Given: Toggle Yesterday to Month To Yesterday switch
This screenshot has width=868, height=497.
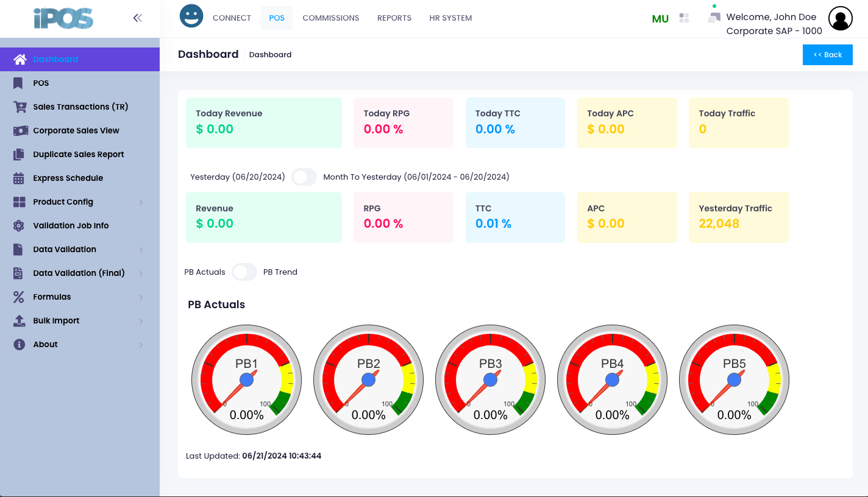Looking at the screenshot, I should tap(304, 177).
